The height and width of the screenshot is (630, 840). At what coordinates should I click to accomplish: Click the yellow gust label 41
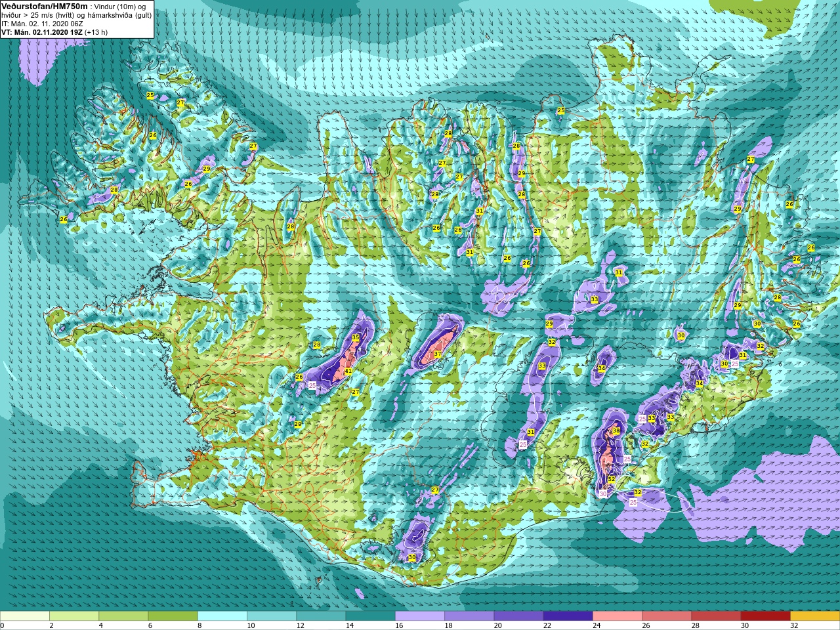(x=348, y=371)
